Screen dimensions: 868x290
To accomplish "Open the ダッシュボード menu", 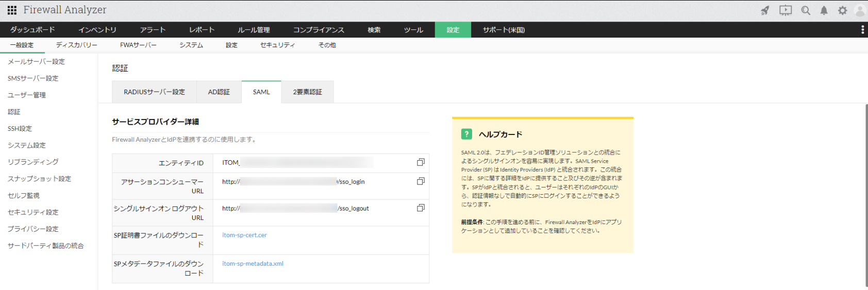I will pos(32,30).
